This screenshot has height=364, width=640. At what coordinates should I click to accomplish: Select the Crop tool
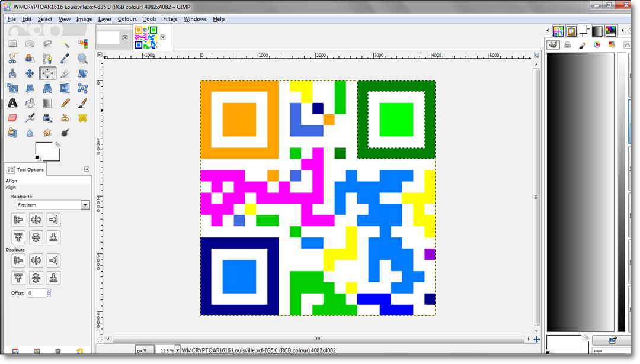pyautogui.click(x=65, y=73)
